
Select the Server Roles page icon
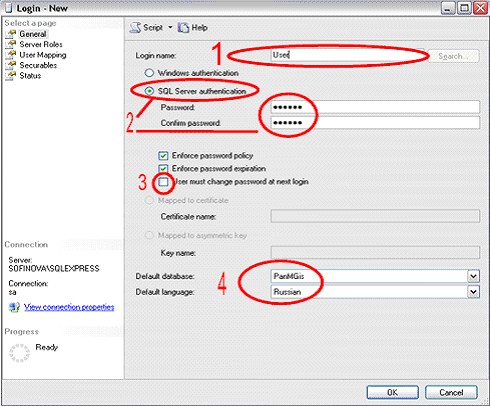[11, 44]
